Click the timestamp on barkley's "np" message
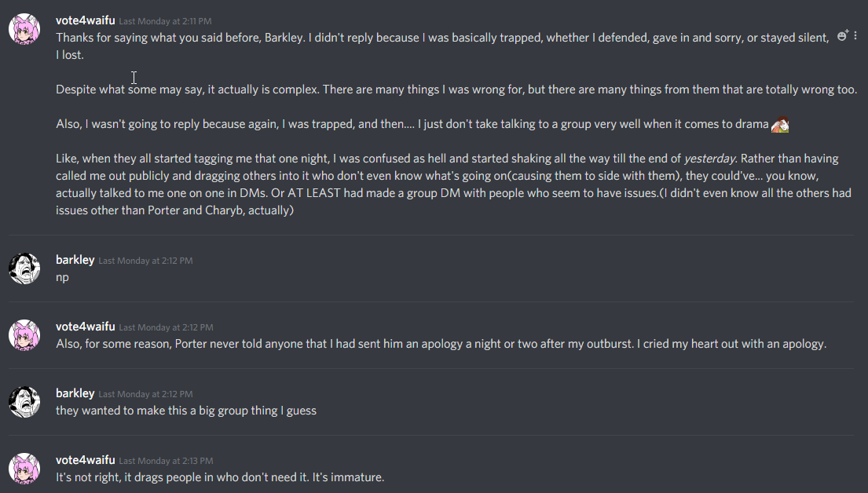 [145, 261]
